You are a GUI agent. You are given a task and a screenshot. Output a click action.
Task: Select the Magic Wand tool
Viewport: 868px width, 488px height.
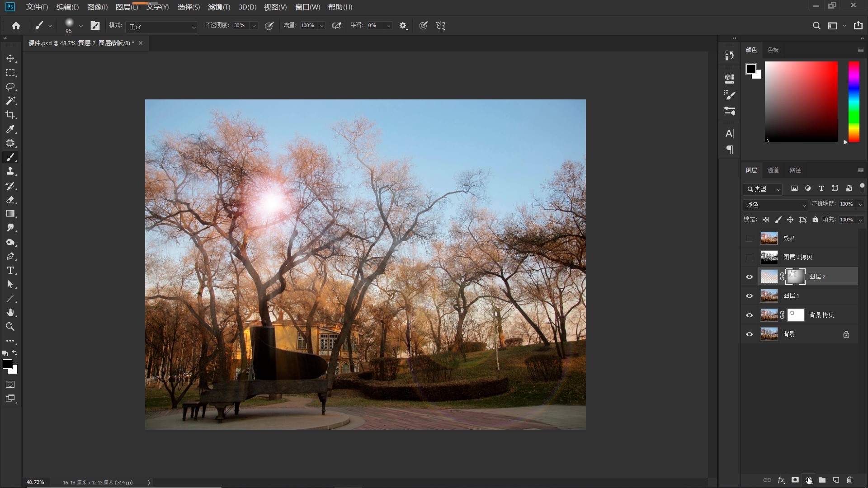click(10, 101)
